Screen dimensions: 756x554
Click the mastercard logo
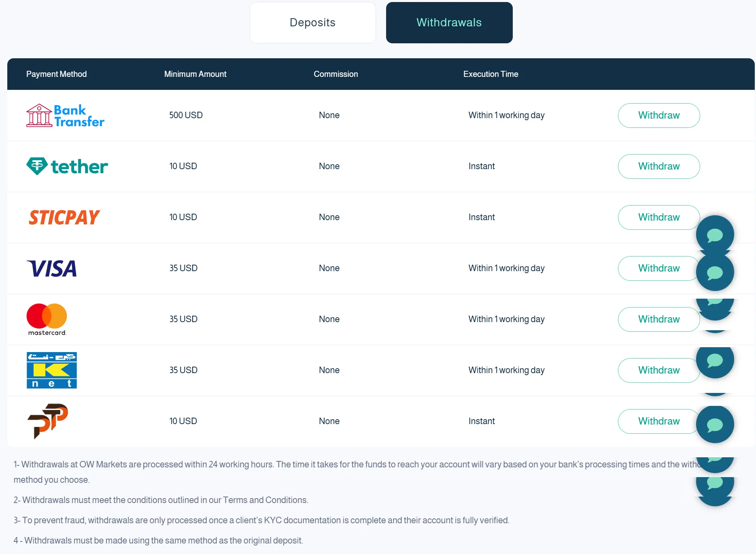(47, 319)
